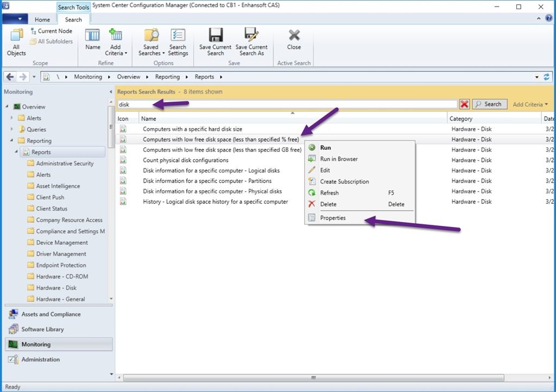556x392 pixels.
Task: Select Disk information report for Physical disks
Action: (212, 191)
